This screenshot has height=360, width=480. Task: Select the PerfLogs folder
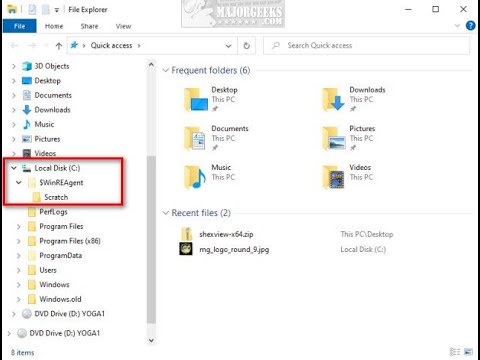point(53,212)
